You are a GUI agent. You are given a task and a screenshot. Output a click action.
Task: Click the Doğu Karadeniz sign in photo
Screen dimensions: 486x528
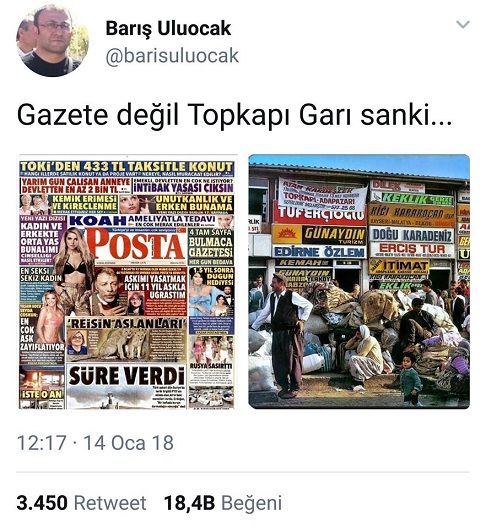tap(412, 235)
